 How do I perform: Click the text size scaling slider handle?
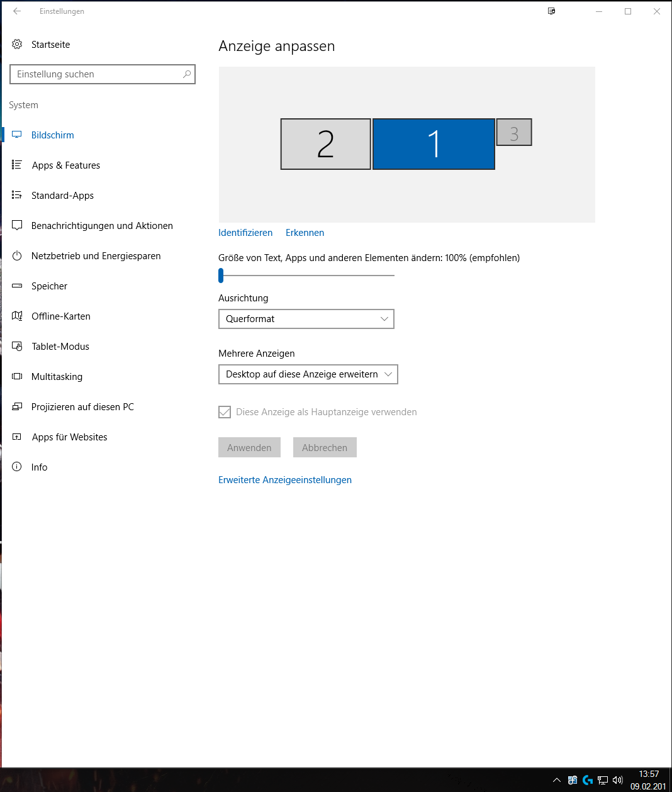pyautogui.click(x=221, y=276)
